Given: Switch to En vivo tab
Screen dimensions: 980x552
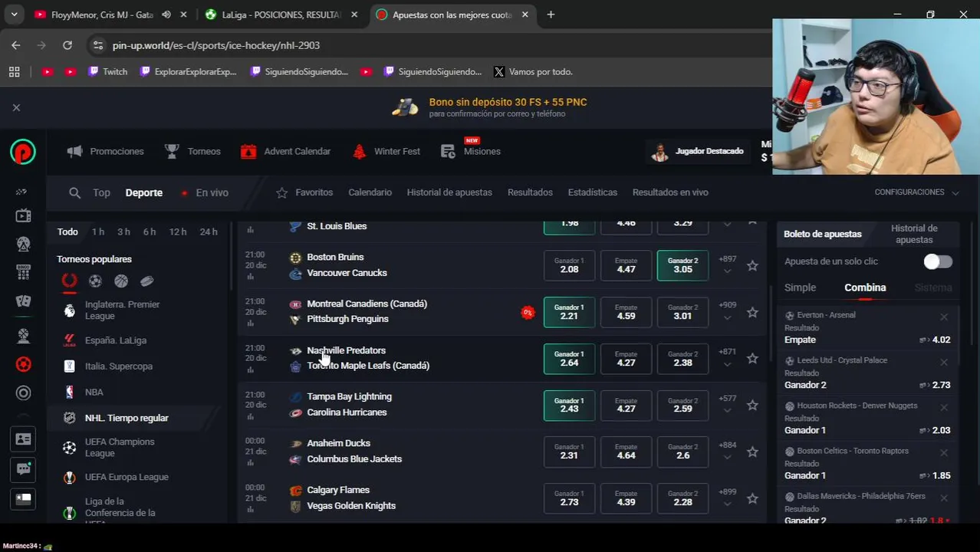Looking at the screenshot, I should [x=205, y=193].
